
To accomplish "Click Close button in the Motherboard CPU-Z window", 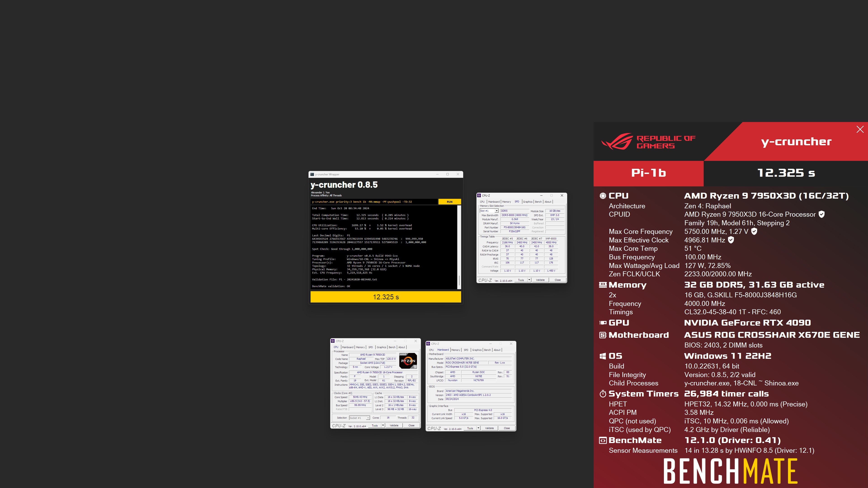I will pyautogui.click(x=507, y=428).
